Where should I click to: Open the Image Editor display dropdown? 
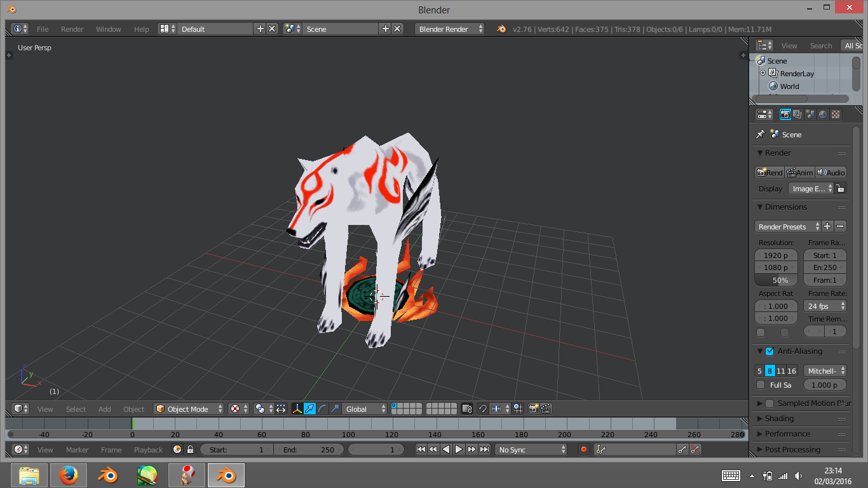pyautogui.click(x=811, y=188)
